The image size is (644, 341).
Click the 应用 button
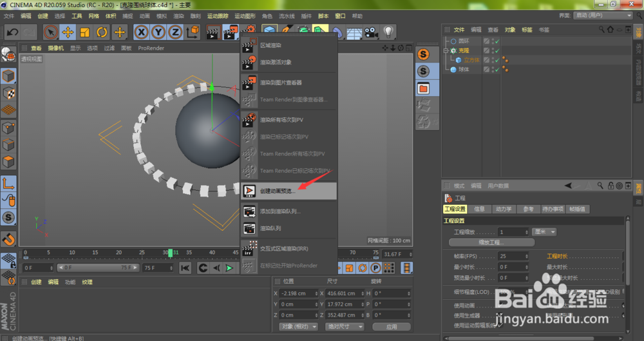point(392,327)
